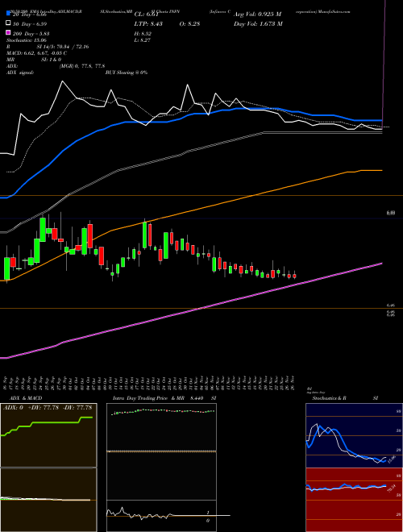
Task: Click the 'ADX: 0 +DY: 77.78 -DY: 77.78' header
Action: tap(48, 408)
